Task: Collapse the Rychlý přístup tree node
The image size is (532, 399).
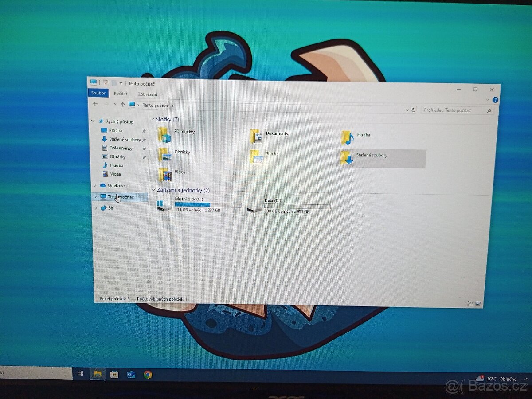Action: [93, 121]
